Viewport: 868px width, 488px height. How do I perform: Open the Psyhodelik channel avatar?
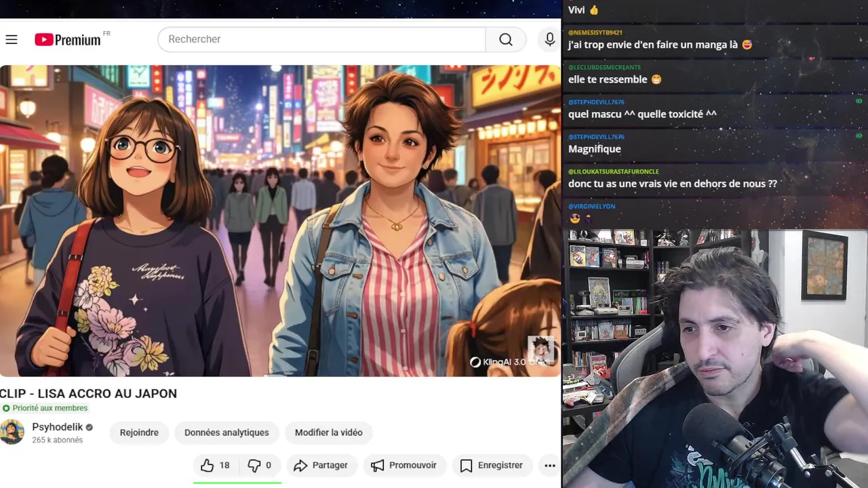[12, 432]
